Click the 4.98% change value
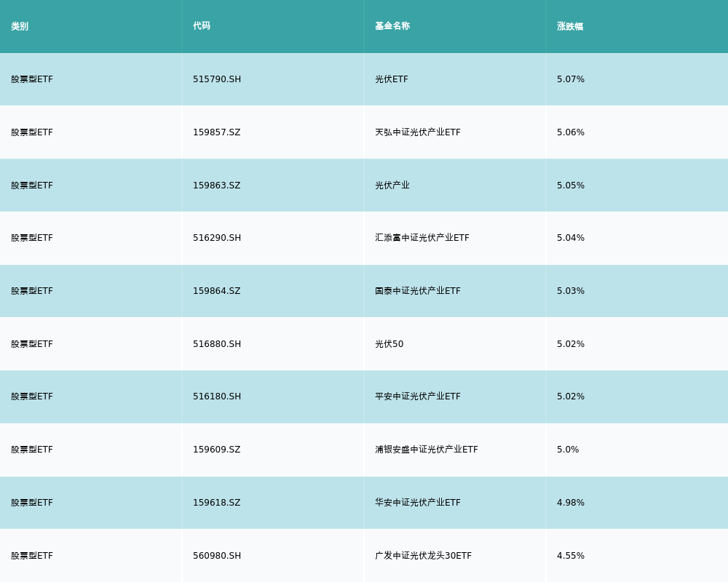The image size is (728, 582). [x=571, y=503]
